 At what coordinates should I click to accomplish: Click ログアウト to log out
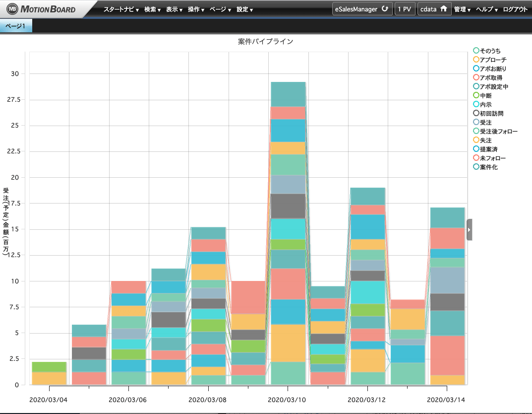click(515, 9)
